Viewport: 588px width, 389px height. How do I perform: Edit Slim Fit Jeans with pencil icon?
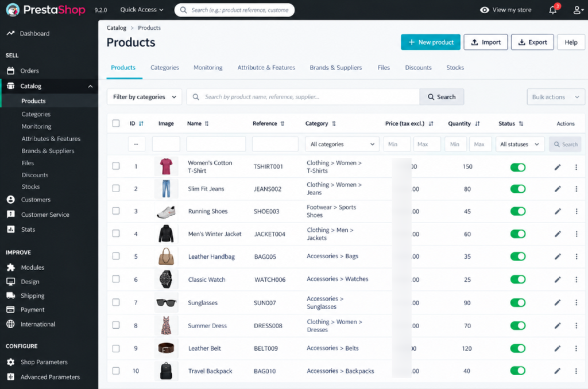click(x=558, y=189)
